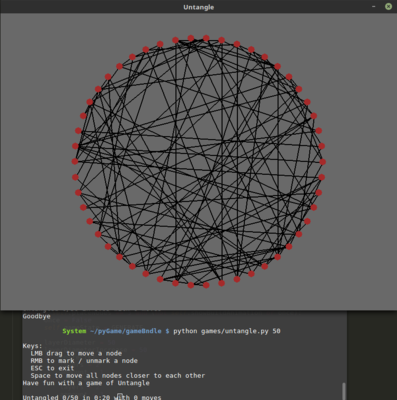Select node at bottom of rightmost vertical edge
397x400 pixels.
click(278, 257)
